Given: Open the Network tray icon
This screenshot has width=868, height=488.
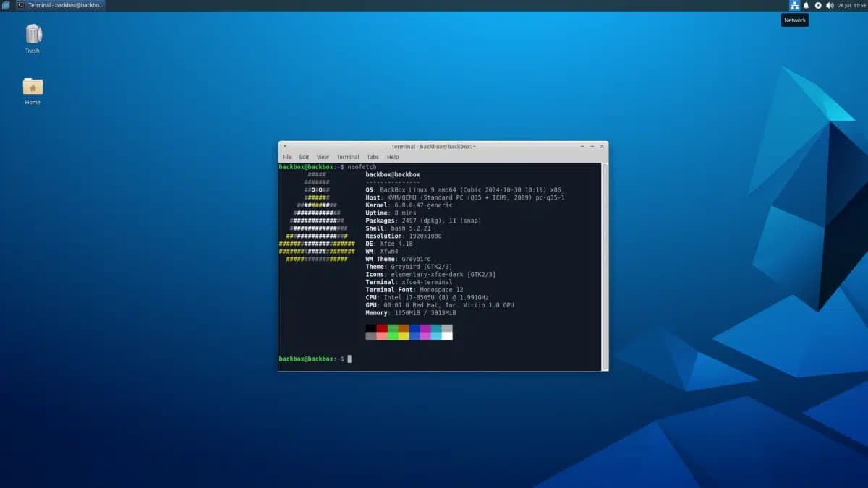Looking at the screenshot, I should pyautogui.click(x=794, y=5).
